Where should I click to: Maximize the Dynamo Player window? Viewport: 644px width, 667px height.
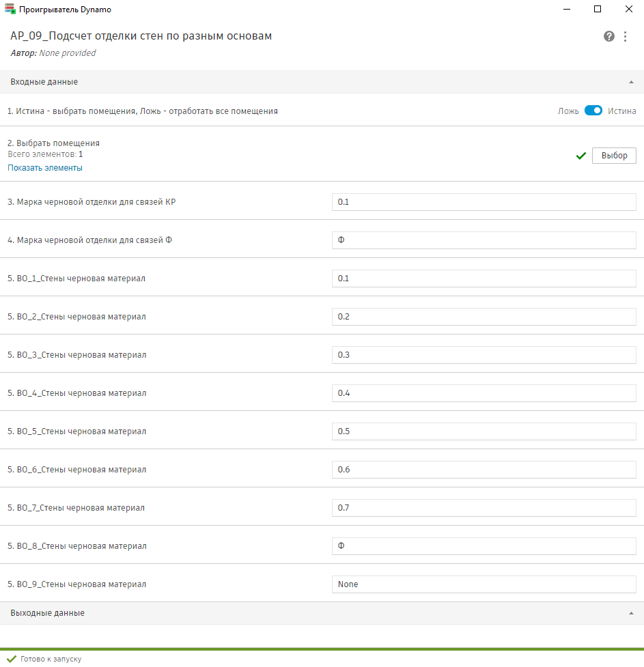click(598, 10)
